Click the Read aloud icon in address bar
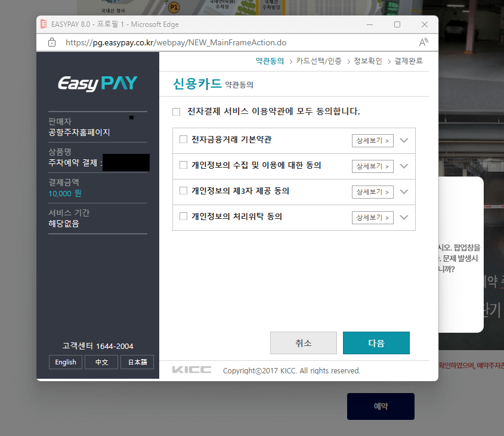 (423, 42)
